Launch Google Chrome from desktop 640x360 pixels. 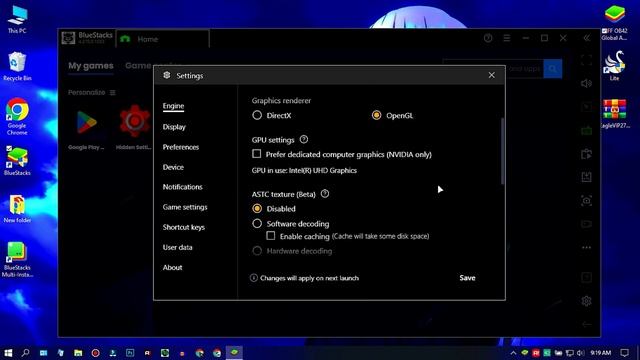pos(17,116)
